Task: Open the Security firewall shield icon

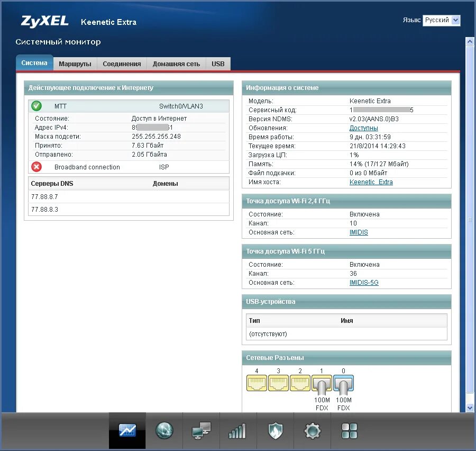Action: (x=276, y=431)
